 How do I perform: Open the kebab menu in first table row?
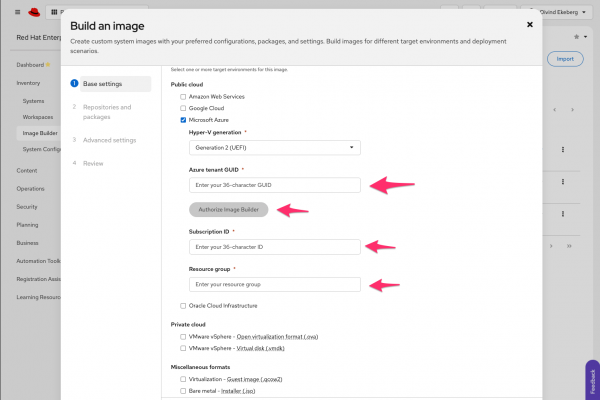[562, 150]
